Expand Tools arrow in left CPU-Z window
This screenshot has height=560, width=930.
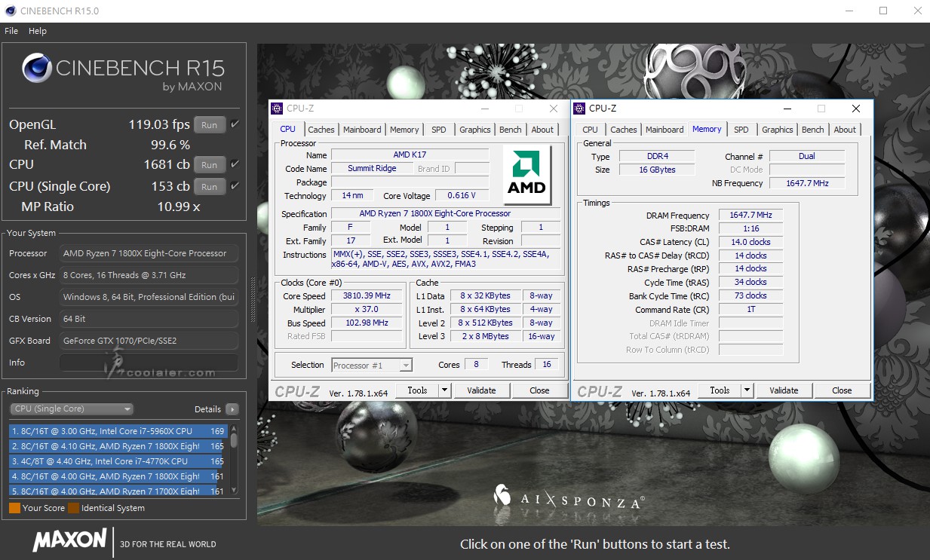tap(444, 390)
